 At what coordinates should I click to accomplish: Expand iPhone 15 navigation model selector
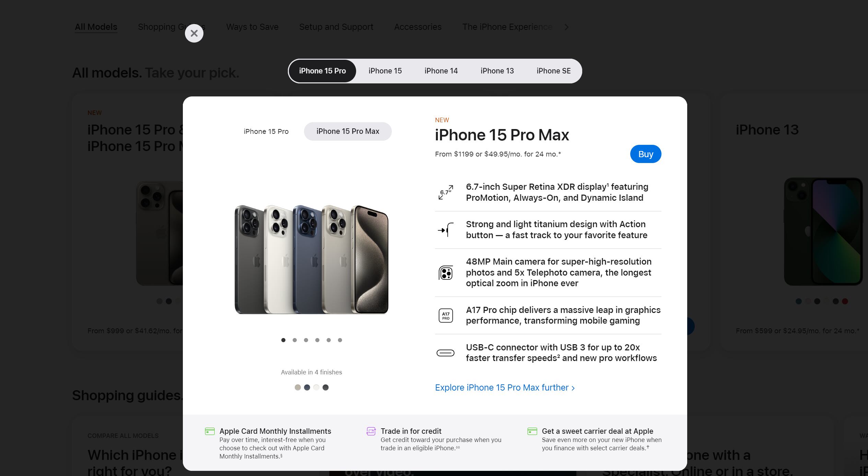point(385,70)
